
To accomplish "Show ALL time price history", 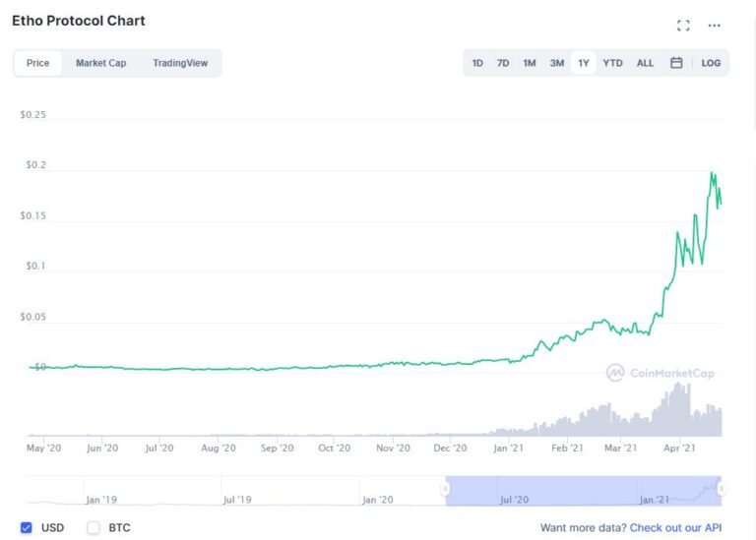I will 645,63.
